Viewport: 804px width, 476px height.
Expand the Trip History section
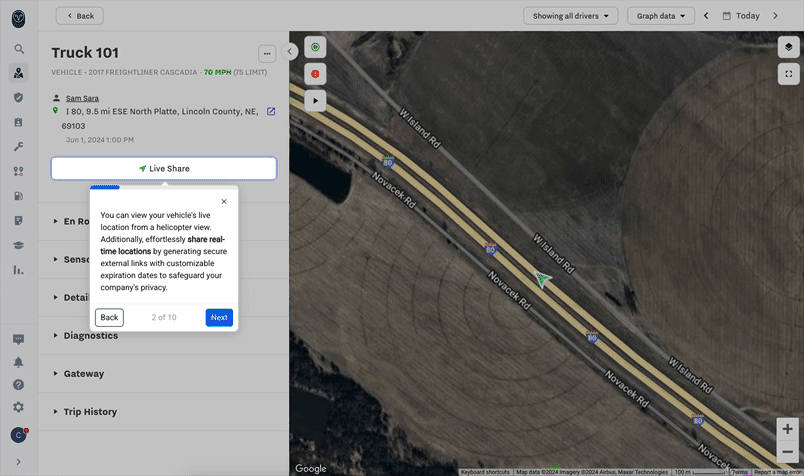pyautogui.click(x=90, y=412)
